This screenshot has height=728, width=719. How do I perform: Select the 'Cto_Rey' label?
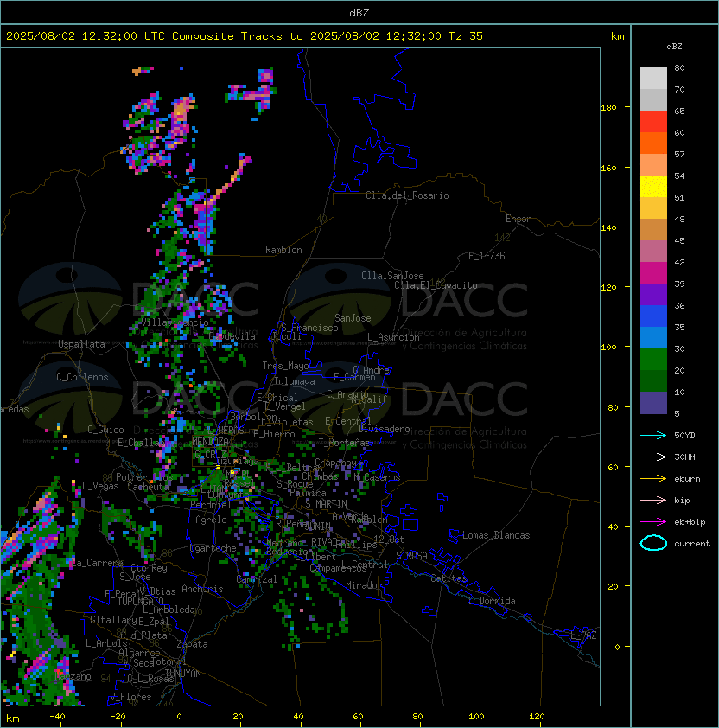149,568
